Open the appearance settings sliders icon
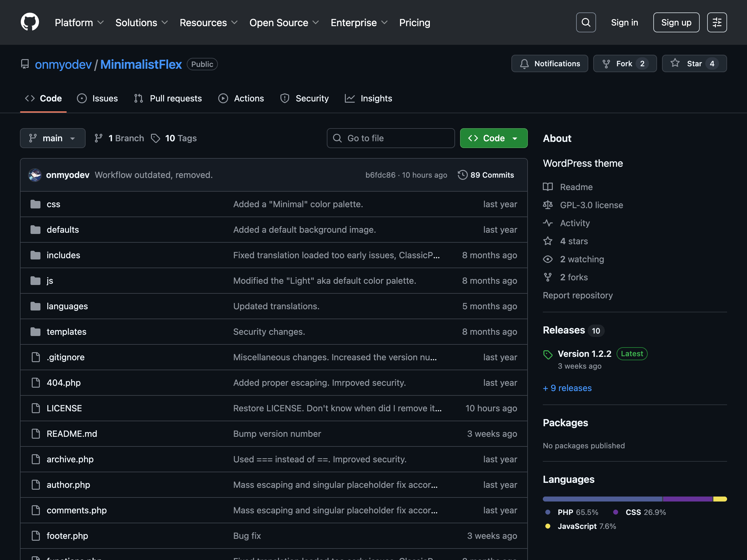 point(716,22)
